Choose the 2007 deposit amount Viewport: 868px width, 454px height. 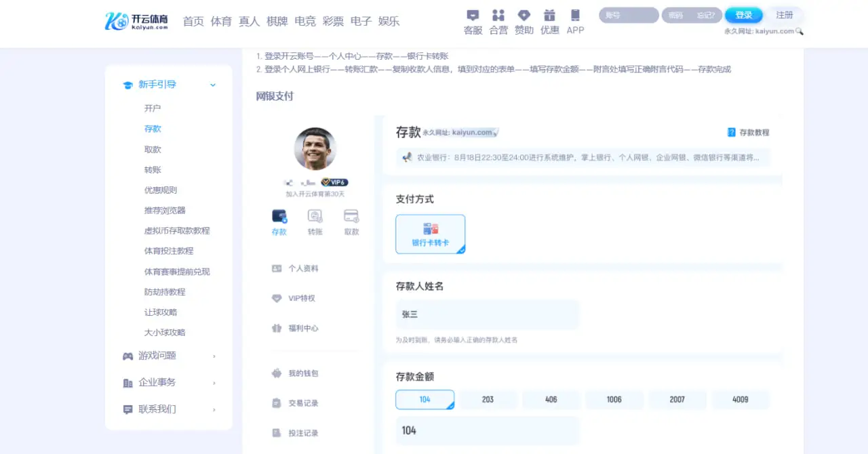(x=677, y=399)
